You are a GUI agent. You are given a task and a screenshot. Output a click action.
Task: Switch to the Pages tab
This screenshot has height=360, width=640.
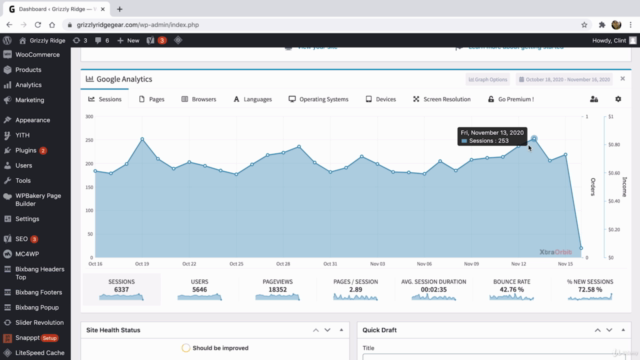coord(151,99)
